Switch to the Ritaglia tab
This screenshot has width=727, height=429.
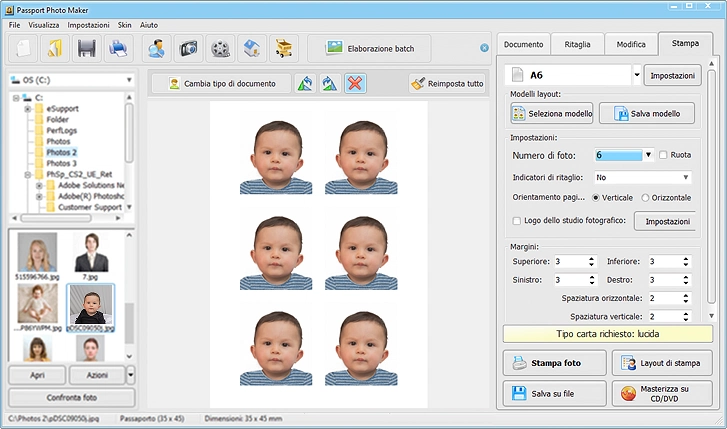tap(577, 45)
